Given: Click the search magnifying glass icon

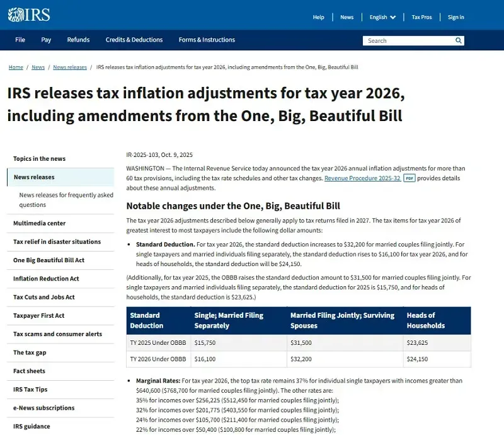Looking at the screenshot, I should 459,40.
